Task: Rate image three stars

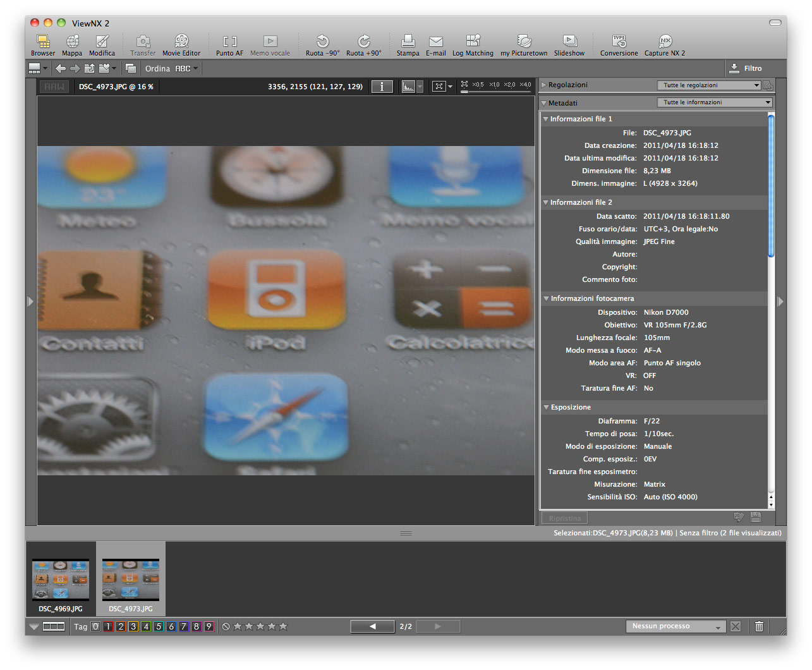Action: click(x=260, y=626)
